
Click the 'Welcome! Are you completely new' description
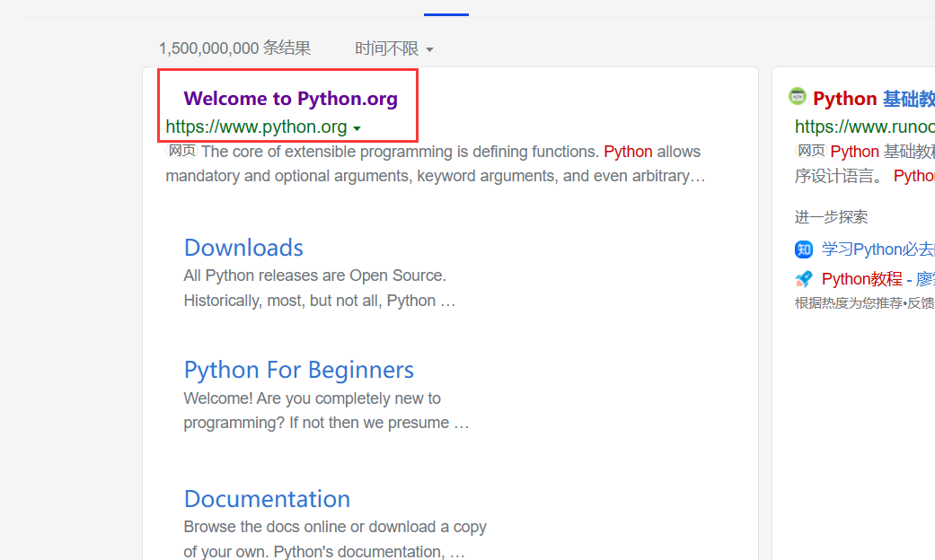pos(326,410)
